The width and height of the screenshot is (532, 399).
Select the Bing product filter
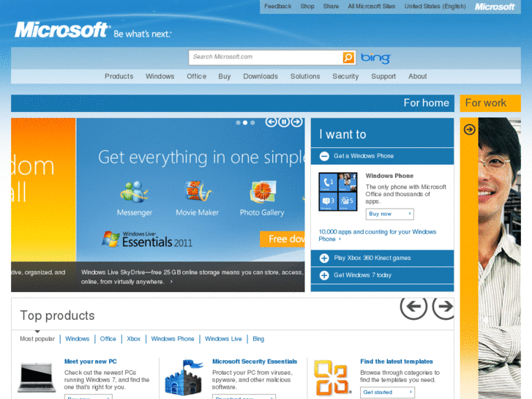[x=258, y=339]
